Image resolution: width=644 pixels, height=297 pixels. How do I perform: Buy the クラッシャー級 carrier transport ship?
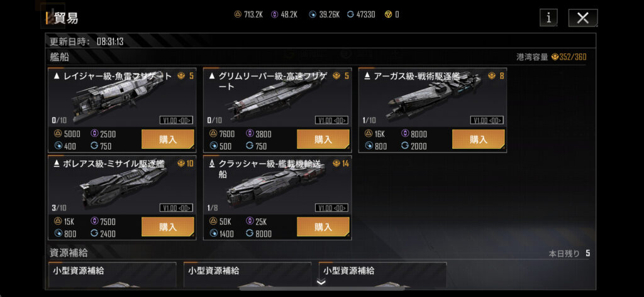tap(323, 227)
